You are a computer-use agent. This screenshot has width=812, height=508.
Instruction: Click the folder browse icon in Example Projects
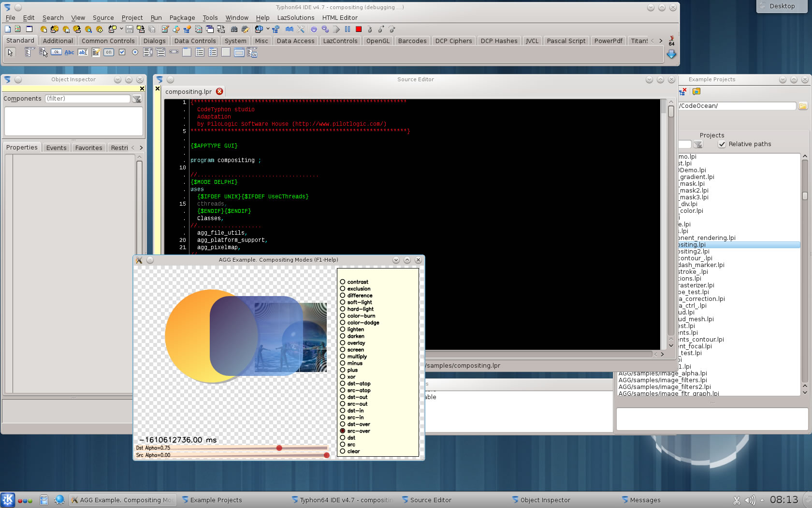click(x=803, y=106)
